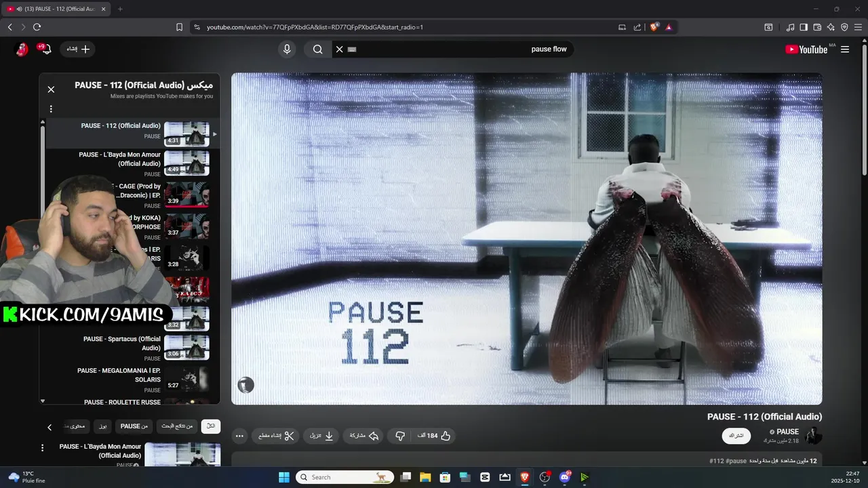This screenshot has width=868, height=488.
Task: Show more filter chips with left chevron
Action: click(x=50, y=427)
